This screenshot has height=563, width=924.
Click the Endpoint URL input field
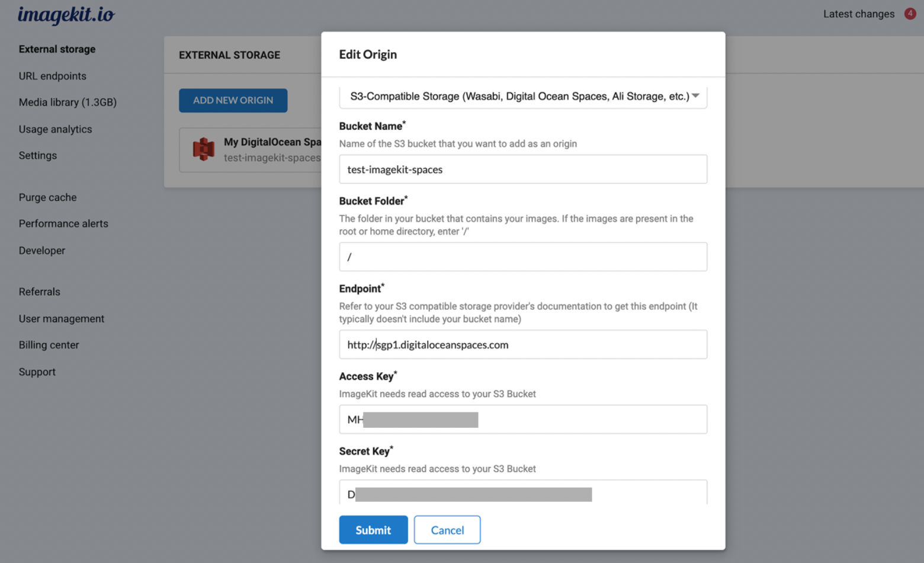click(x=523, y=344)
